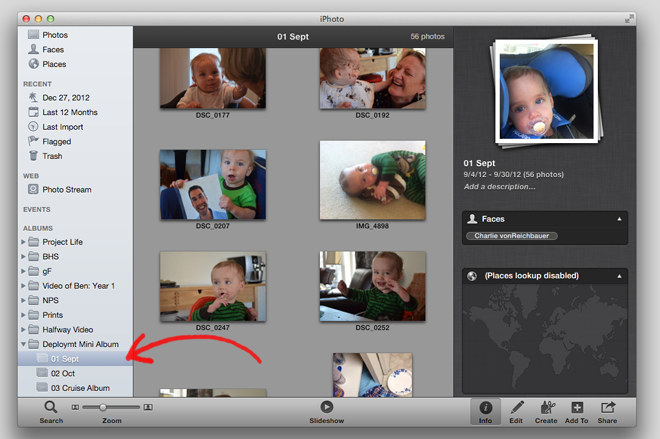The height and width of the screenshot is (439, 660).
Task: Click Add a description field
Action: [x=500, y=186]
